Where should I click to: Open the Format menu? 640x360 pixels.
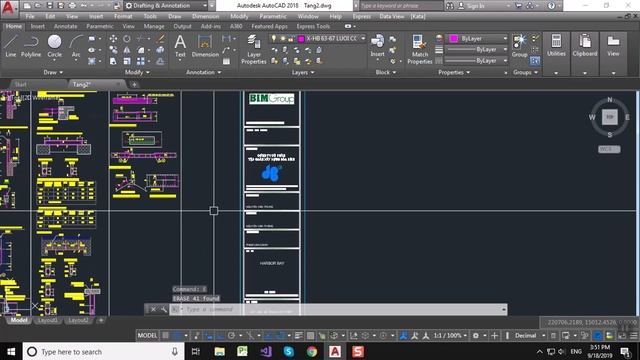pos(123,16)
